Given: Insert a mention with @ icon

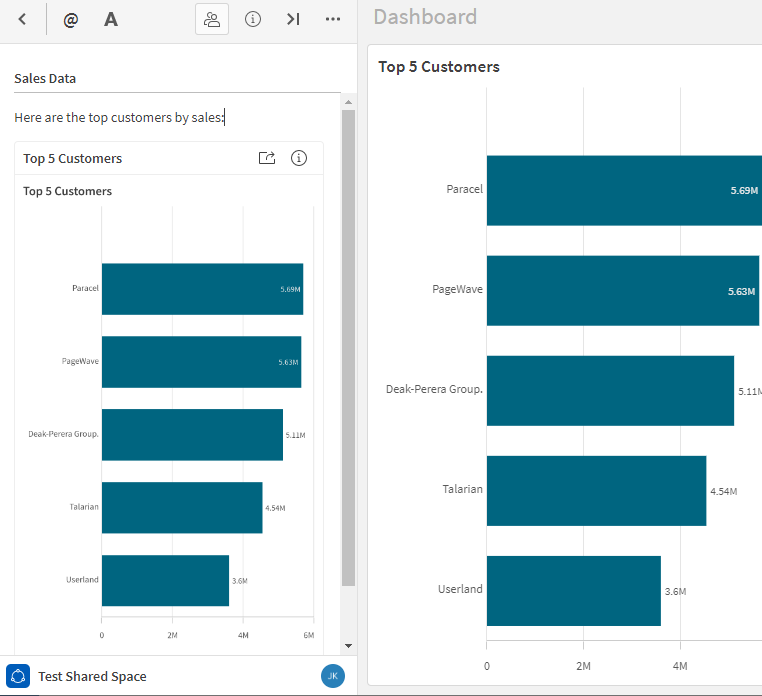Looking at the screenshot, I should pyautogui.click(x=70, y=19).
